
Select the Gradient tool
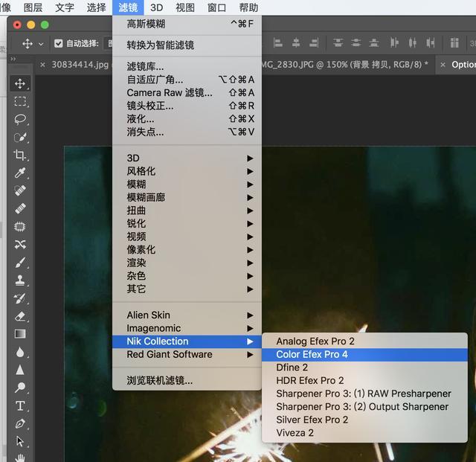[20, 334]
